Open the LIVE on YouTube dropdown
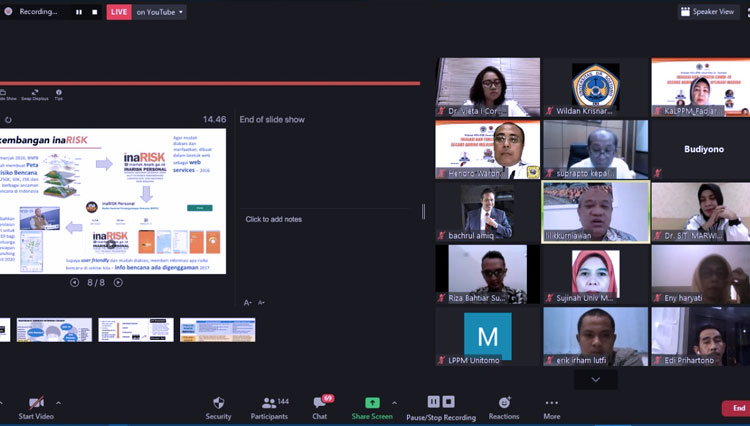The height and width of the screenshot is (426, 750). coord(180,12)
